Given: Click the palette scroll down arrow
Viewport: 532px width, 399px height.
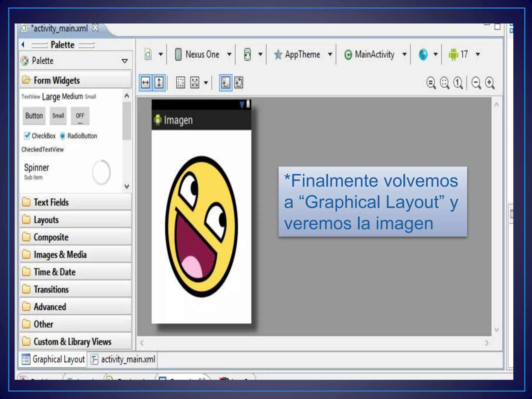Looking at the screenshot, I should click(x=127, y=186).
